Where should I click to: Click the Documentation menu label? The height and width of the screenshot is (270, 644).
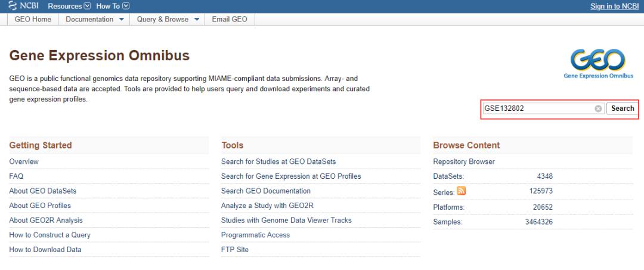(89, 19)
